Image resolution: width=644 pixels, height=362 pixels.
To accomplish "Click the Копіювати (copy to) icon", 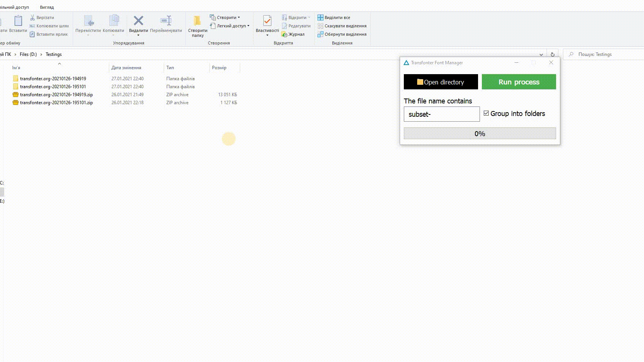I will pos(113,21).
